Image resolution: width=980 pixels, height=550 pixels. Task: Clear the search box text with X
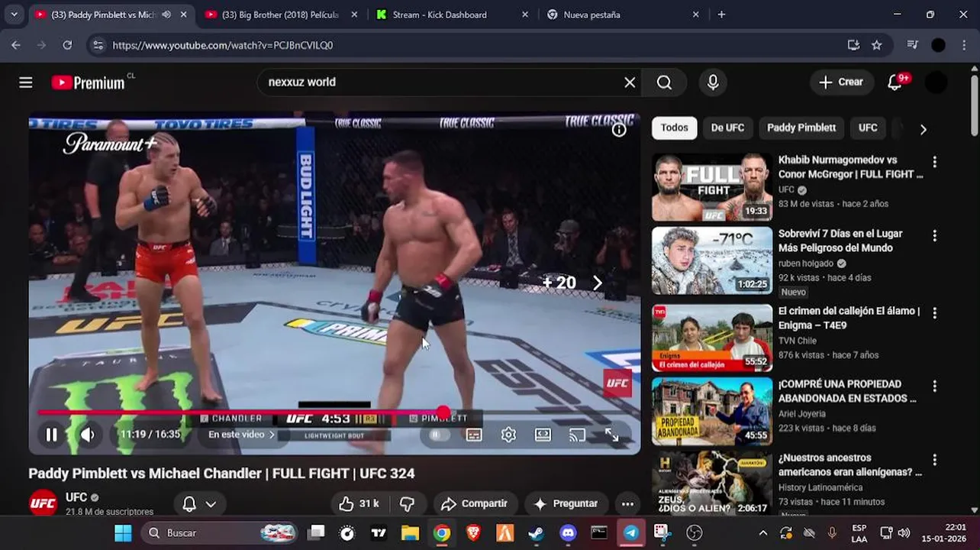coord(630,82)
